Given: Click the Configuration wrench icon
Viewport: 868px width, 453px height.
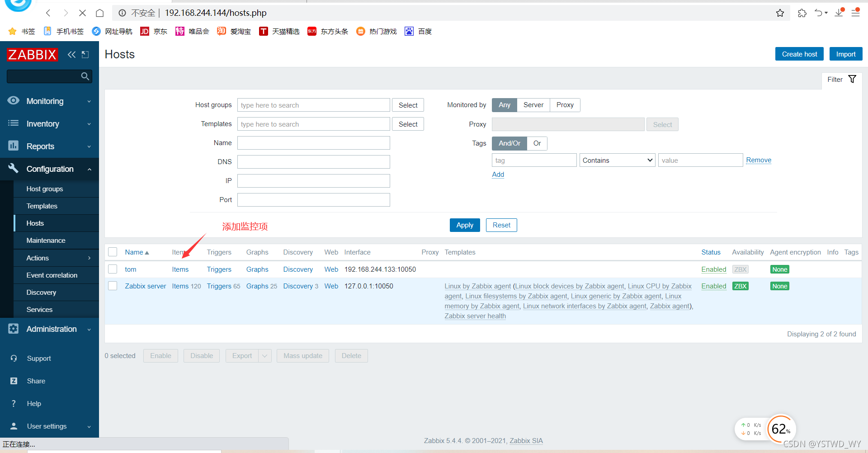Looking at the screenshot, I should [x=14, y=168].
